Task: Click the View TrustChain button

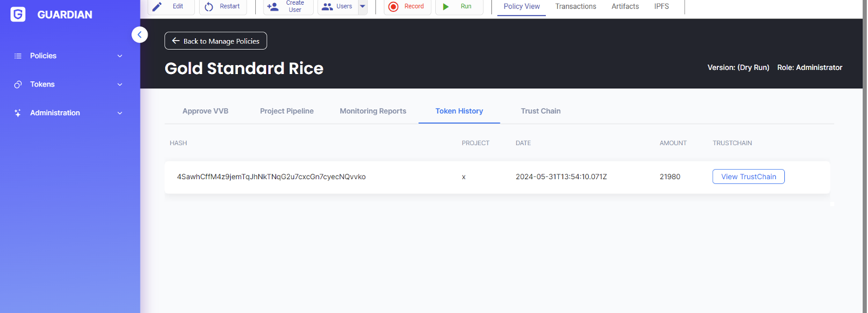Action: pos(748,177)
